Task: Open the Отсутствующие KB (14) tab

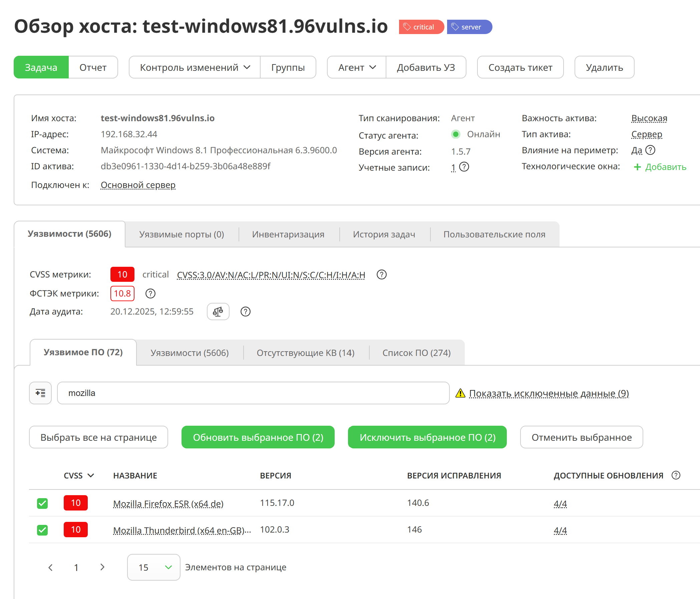Action: point(305,353)
